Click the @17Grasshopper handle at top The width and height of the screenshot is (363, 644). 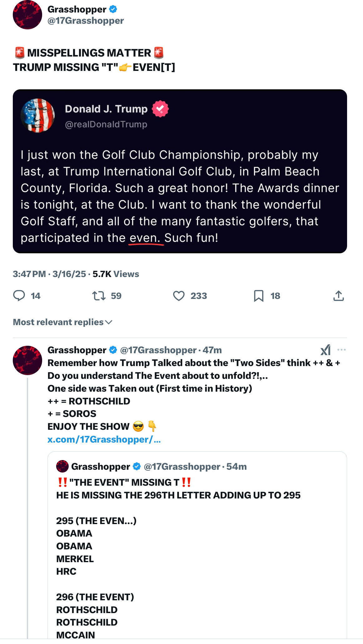[x=86, y=21]
